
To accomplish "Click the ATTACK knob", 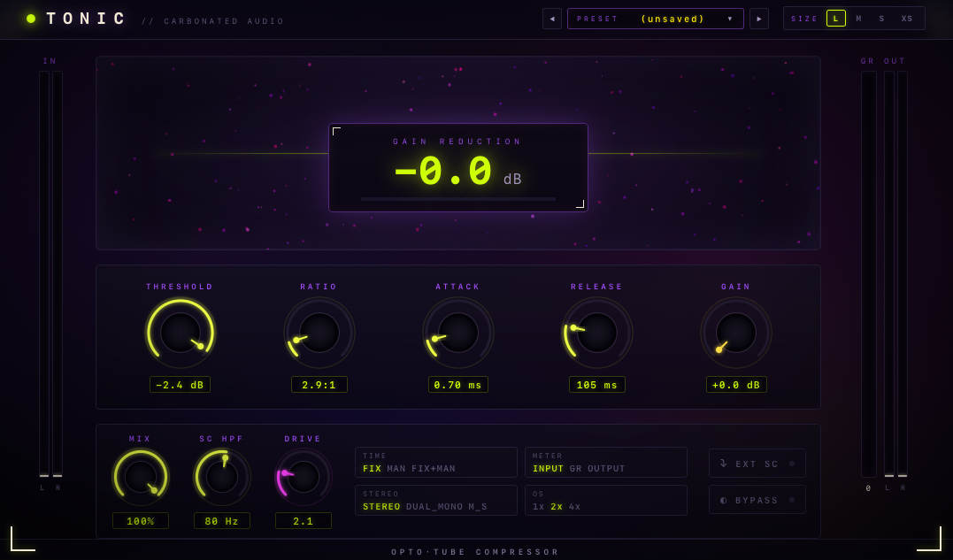I will click(x=457, y=333).
